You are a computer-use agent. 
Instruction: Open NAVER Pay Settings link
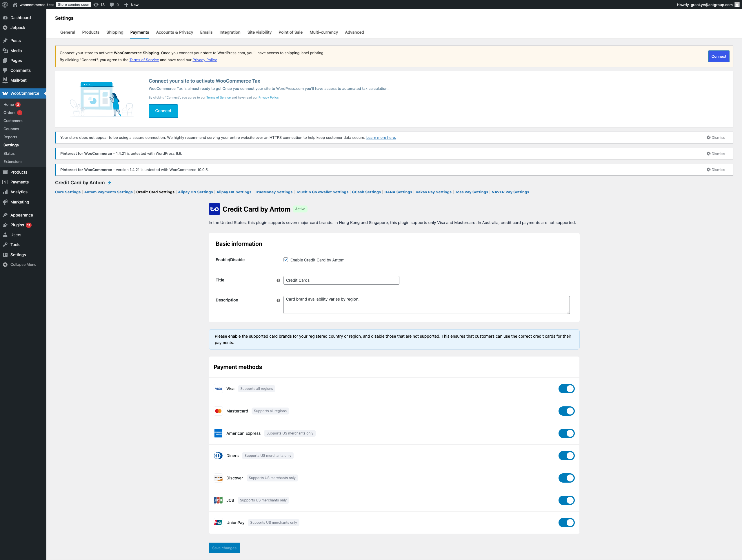point(510,192)
